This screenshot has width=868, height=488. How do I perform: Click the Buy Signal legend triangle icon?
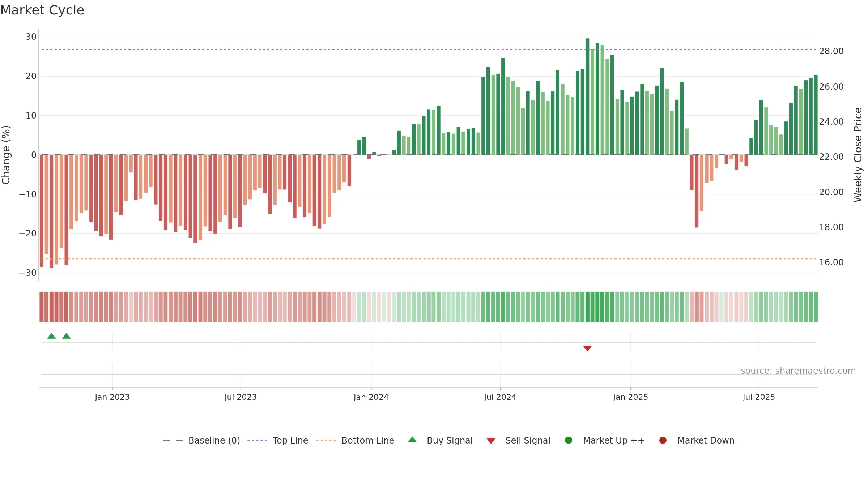412,440
